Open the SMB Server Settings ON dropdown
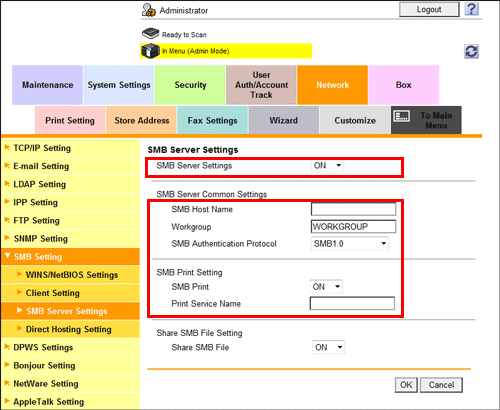The width and height of the screenshot is (500, 410). point(327,166)
